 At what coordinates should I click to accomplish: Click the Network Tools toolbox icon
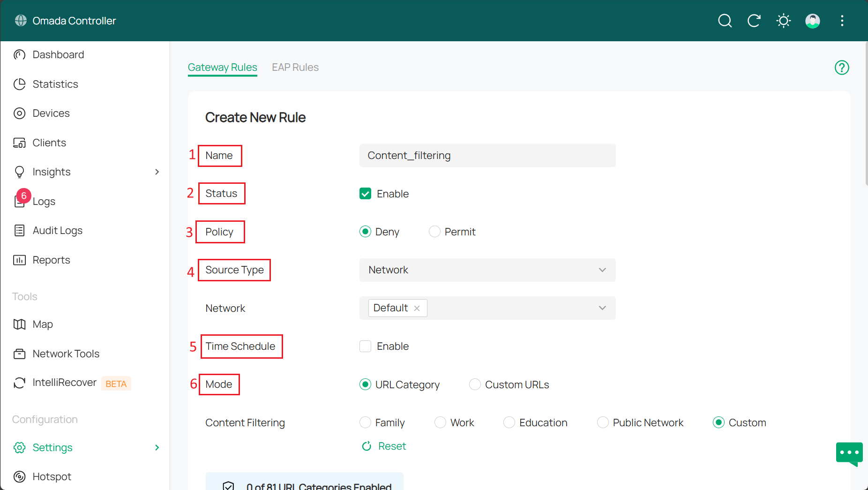pyautogui.click(x=19, y=354)
